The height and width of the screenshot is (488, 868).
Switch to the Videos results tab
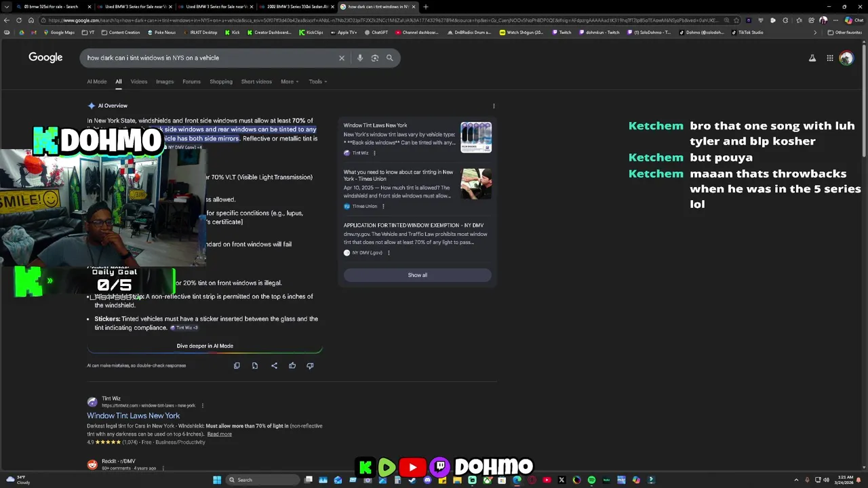(139, 81)
